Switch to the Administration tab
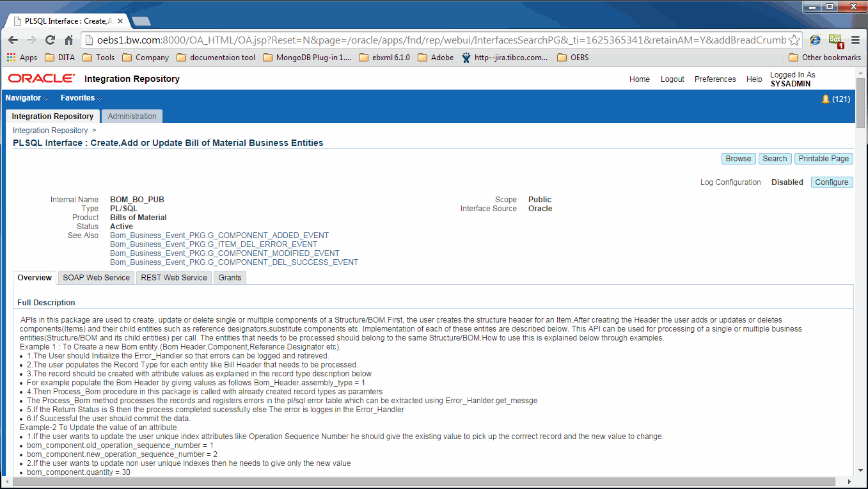 pos(132,116)
